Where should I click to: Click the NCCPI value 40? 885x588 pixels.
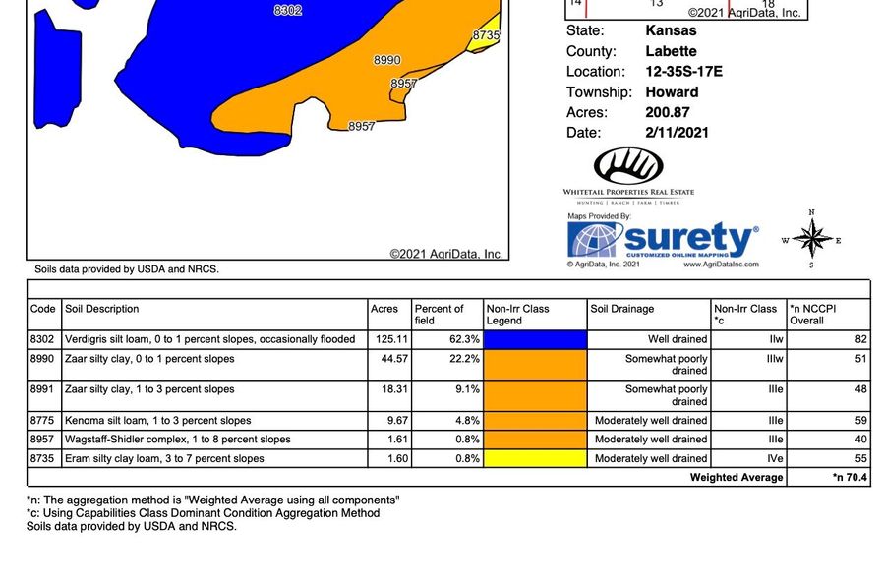(860, 439)
